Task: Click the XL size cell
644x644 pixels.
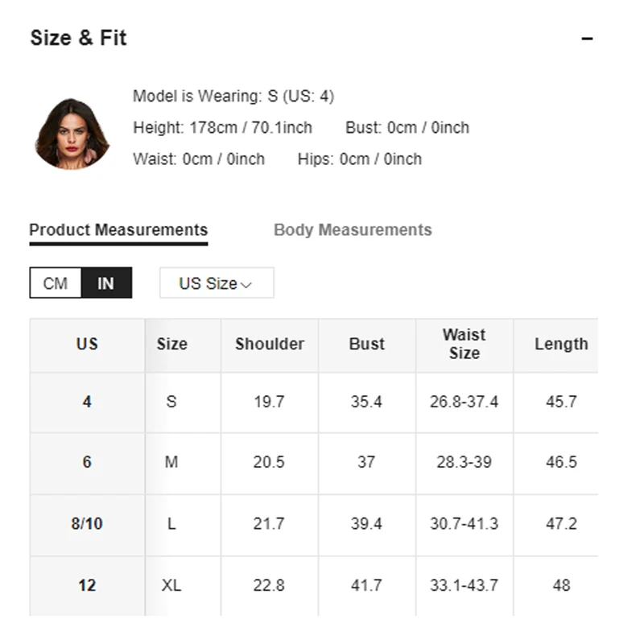Action: [171, 586]
